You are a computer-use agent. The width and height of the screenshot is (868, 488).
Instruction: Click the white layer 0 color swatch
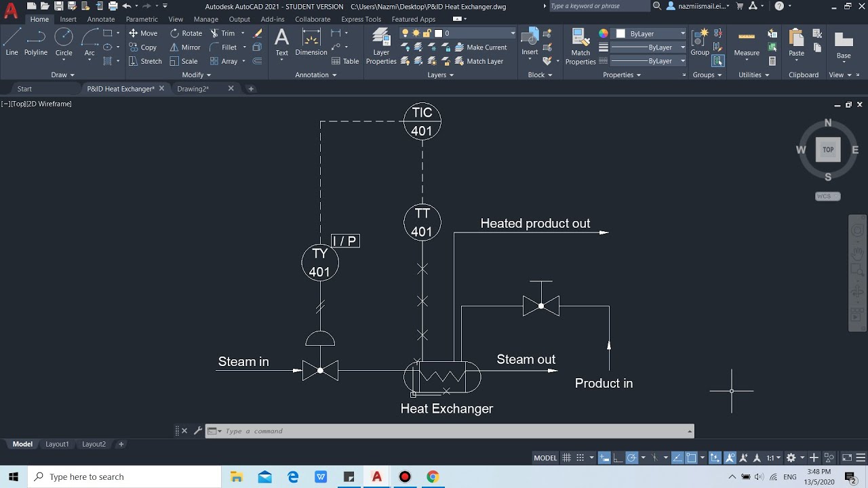click(x=439, y=33)
